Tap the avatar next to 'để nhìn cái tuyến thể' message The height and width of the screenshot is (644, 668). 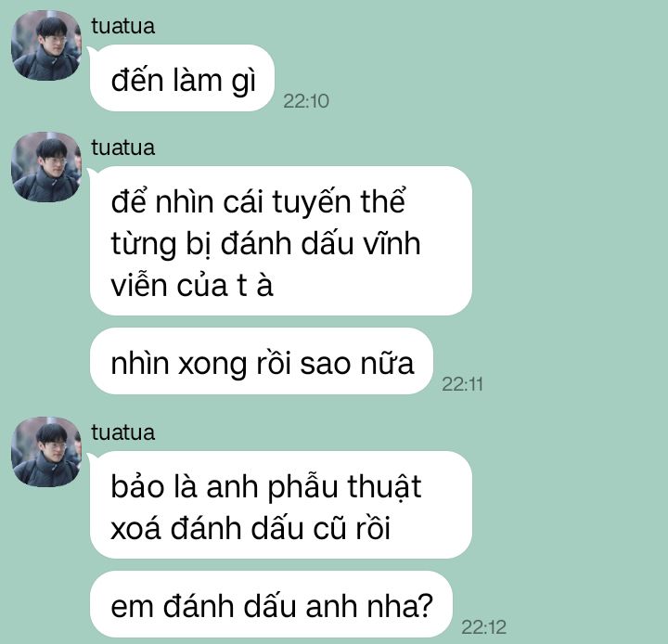pos(46,167)
